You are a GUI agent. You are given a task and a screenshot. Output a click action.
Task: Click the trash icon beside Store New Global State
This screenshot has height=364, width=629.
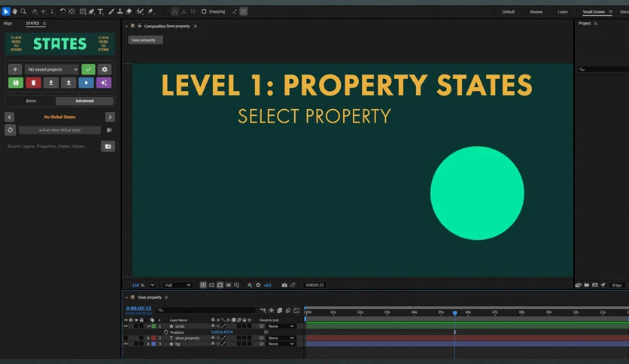pos(109,130)
